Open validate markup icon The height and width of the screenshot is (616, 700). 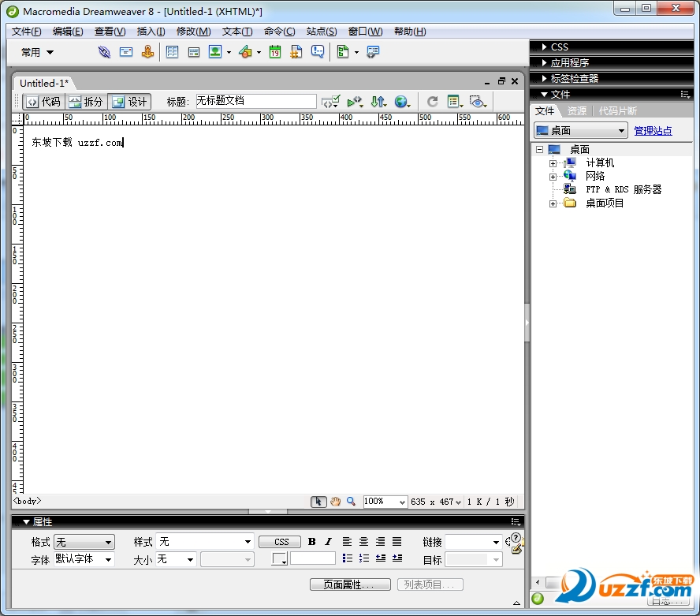point(355,102)
